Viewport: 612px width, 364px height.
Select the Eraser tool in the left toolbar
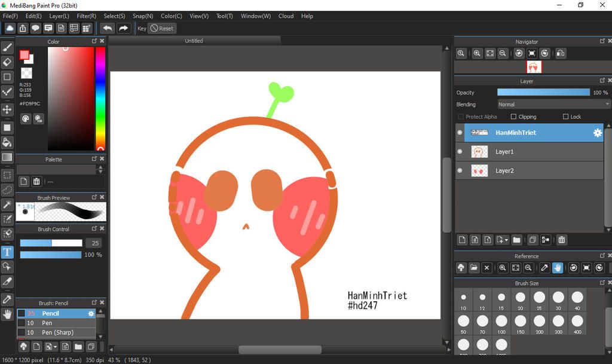[7, 62]
